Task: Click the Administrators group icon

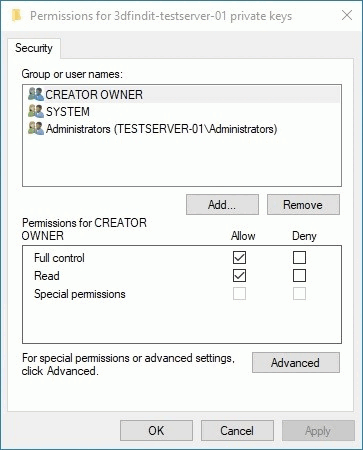Action: pyautogui.click(x=36, y=129)
